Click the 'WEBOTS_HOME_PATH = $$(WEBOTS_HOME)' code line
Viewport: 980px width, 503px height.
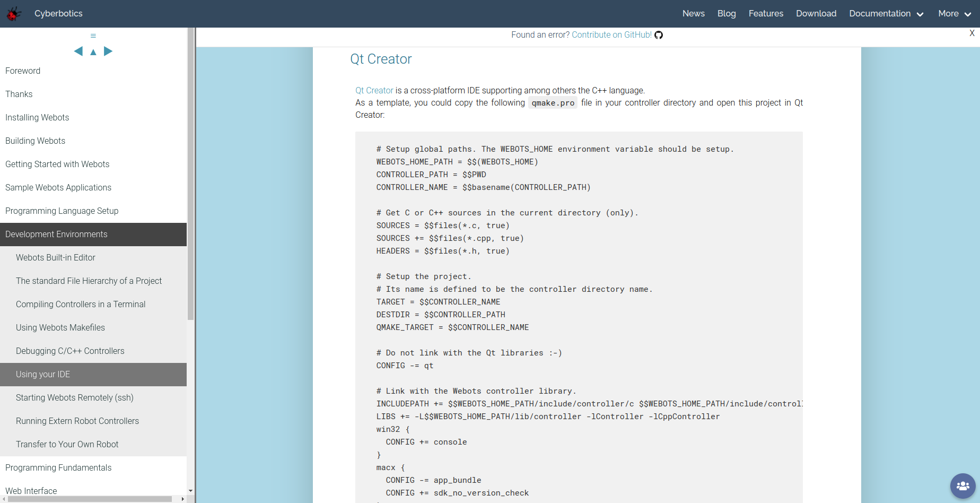click(457, 162)
